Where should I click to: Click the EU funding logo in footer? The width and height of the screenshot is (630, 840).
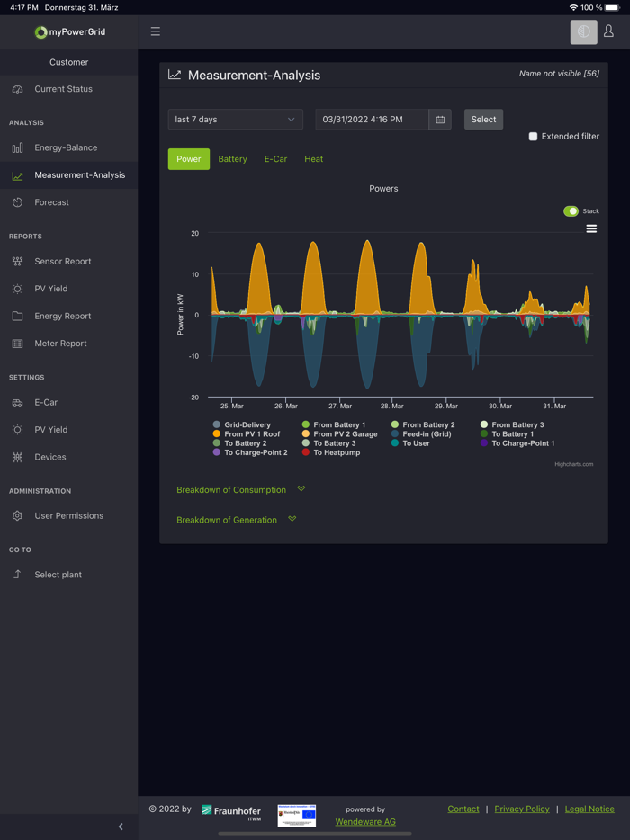[296, 816]
